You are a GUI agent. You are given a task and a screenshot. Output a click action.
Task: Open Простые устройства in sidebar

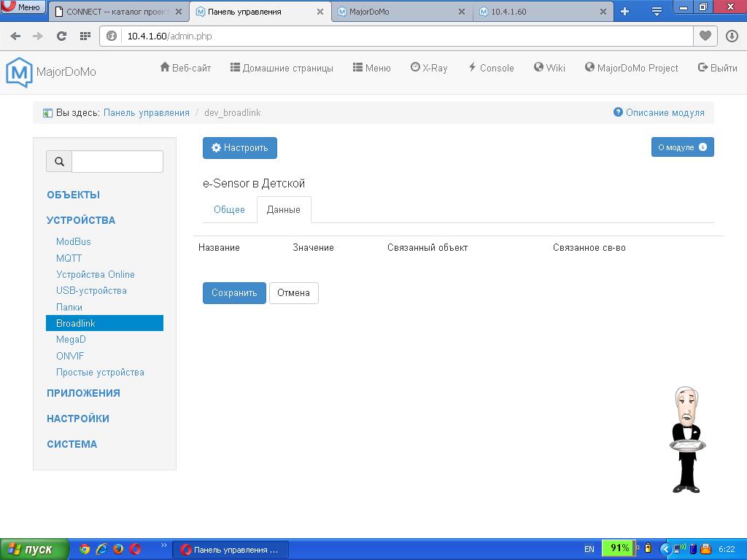[100, 372]
